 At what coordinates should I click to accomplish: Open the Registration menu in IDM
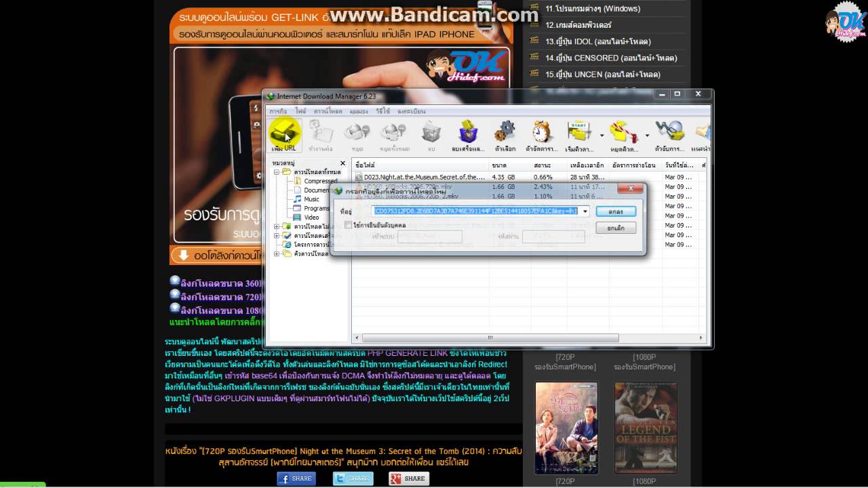pyautogui.click(x=412, y=111)
